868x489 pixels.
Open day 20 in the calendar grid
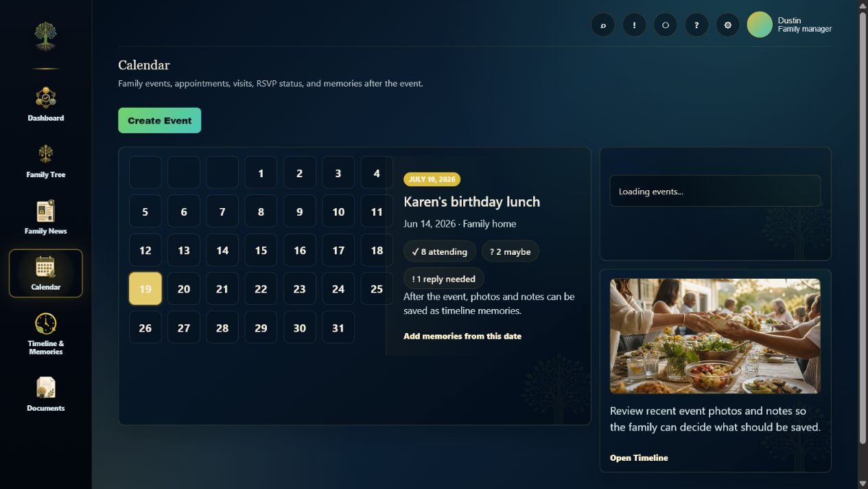[184, 288]
